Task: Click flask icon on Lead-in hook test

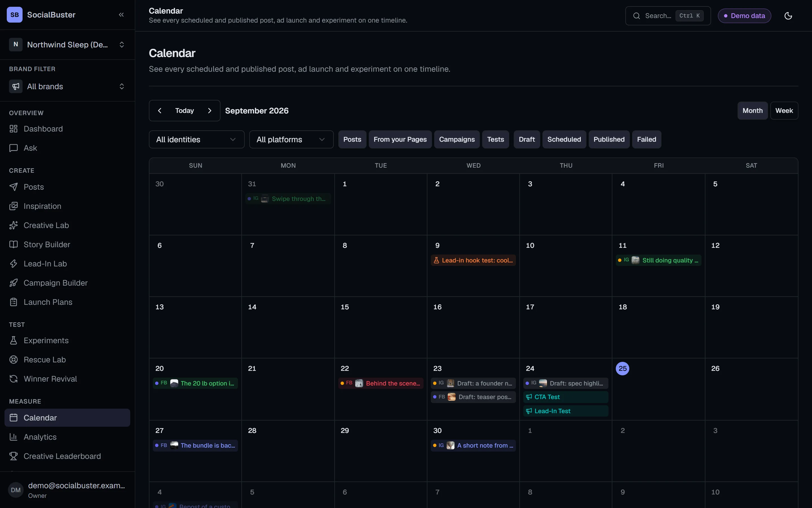Action: 436,260
